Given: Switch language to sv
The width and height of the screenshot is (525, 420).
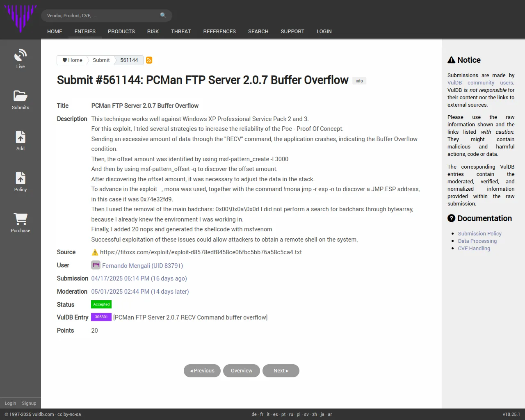Looking at the screenshot, I should [x=306, y=414].
